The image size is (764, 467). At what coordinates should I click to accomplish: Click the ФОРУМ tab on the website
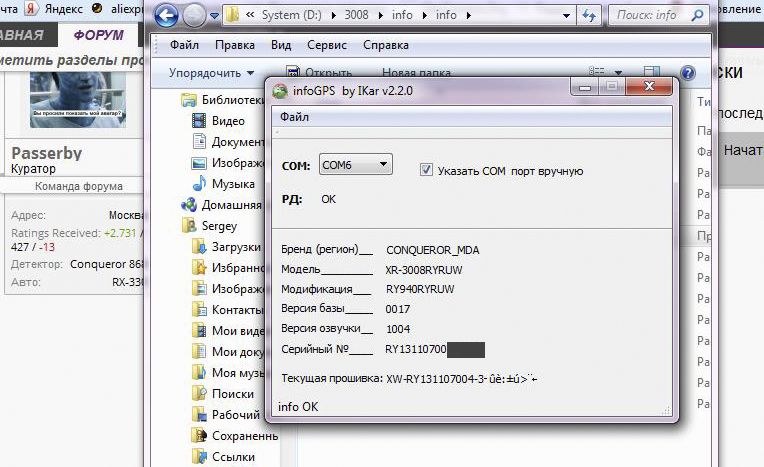98,35
